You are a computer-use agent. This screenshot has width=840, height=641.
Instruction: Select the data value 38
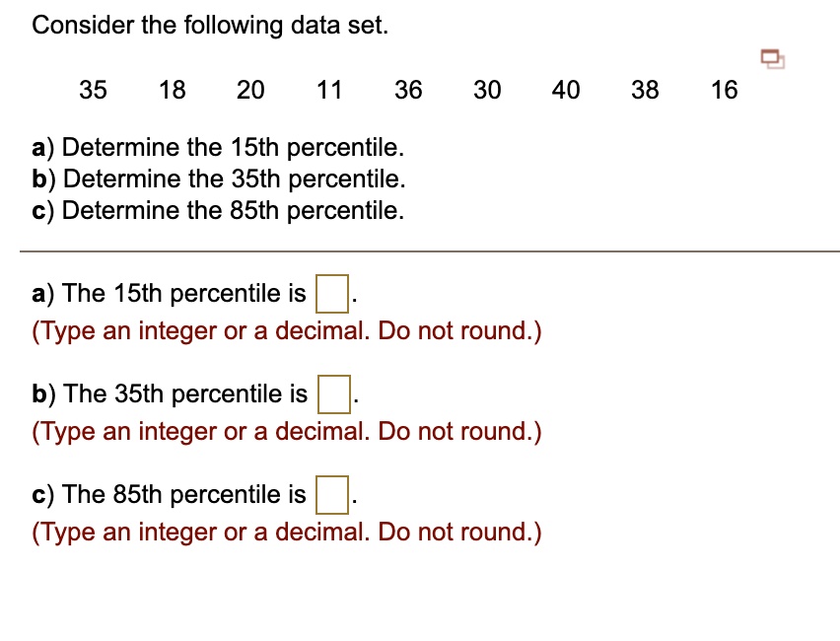click(645, 90)
